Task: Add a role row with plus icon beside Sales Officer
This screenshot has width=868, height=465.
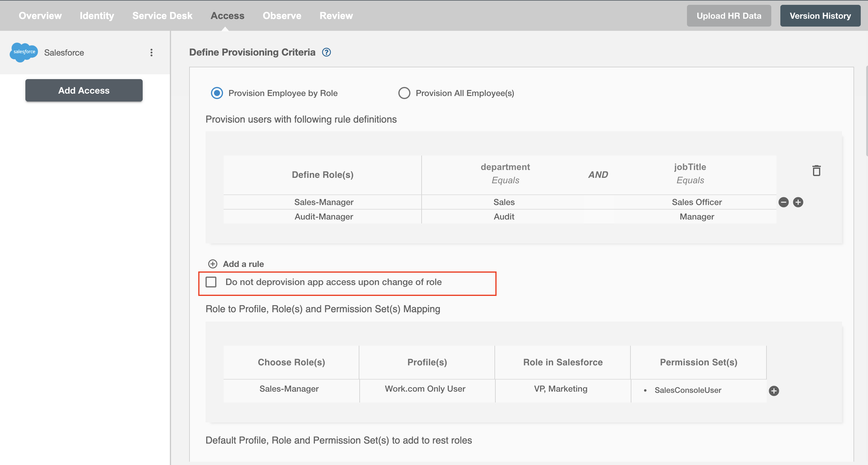Action: pyautogui.click(x=798, y=202)
